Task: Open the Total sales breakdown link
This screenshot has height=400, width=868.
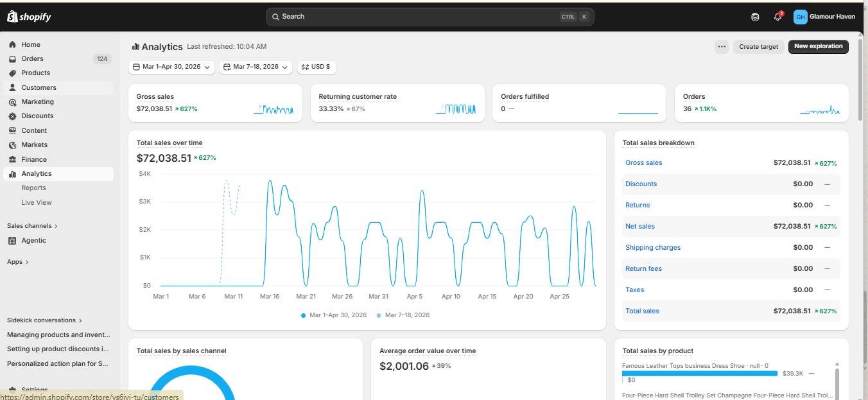Action: pyautogui.click(x=642, y=311)
